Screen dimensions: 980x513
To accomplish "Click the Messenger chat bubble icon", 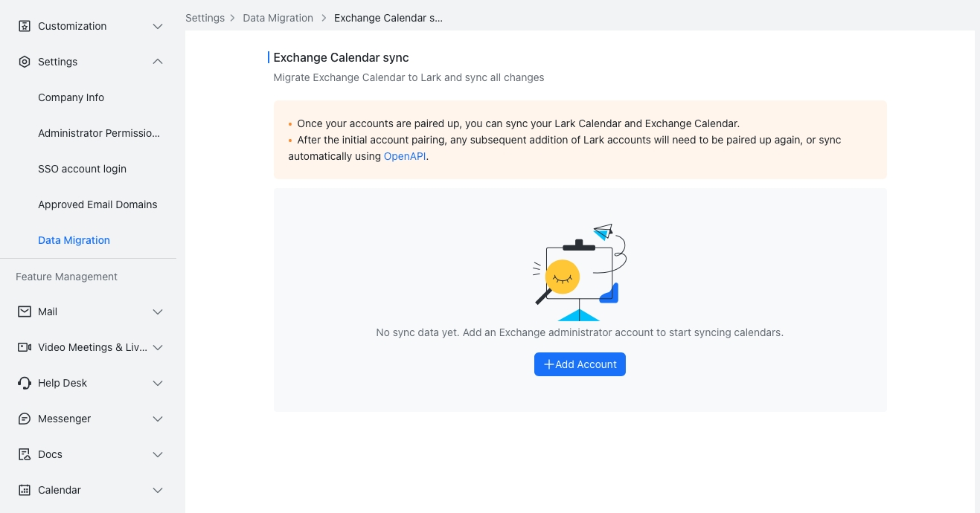I will (x=25, y=419).
